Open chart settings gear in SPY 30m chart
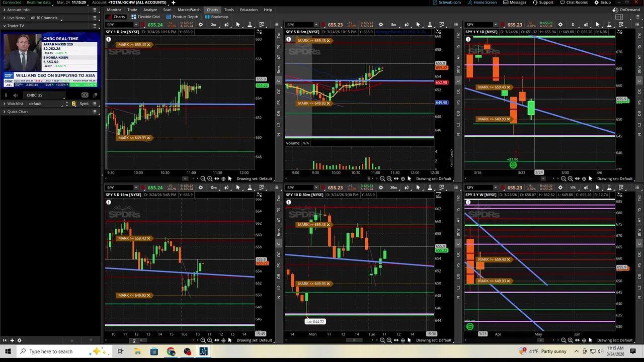Image resolution: width=644 pixels, height=362 pixels. 381,188
